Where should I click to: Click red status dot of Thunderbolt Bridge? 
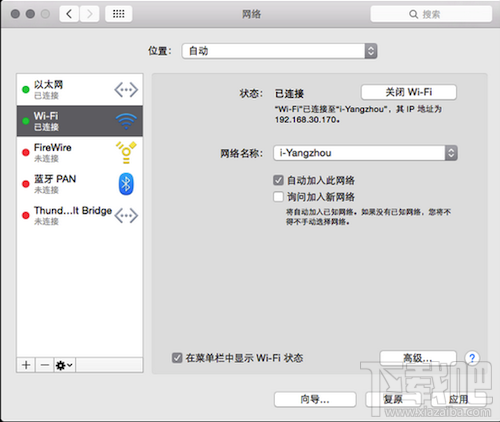pos(26,215)
